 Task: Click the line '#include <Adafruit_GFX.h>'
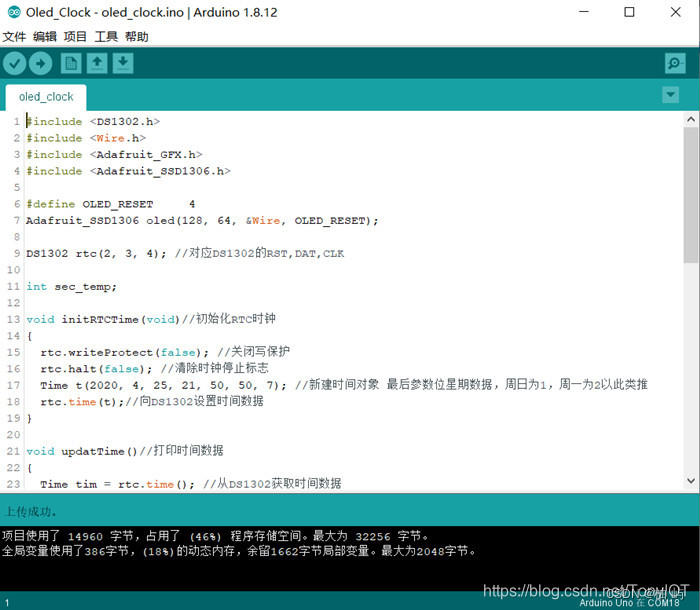[114, 155]
